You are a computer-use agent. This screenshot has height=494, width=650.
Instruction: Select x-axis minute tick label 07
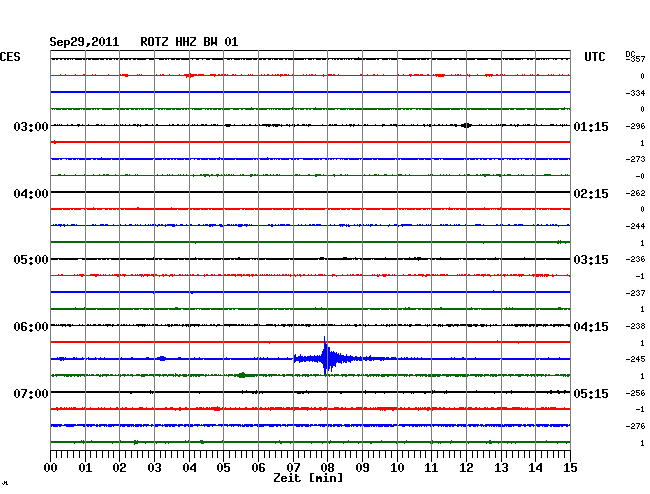coord(293,468)
